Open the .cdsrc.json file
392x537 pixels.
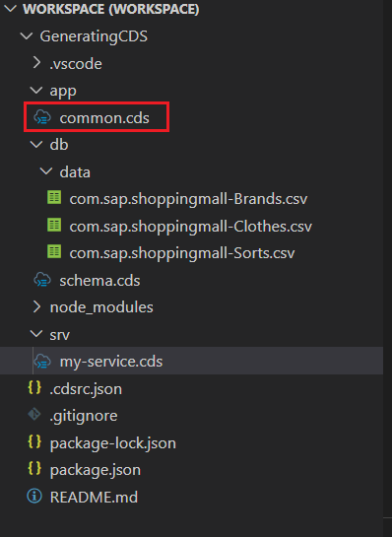(86, 389)
